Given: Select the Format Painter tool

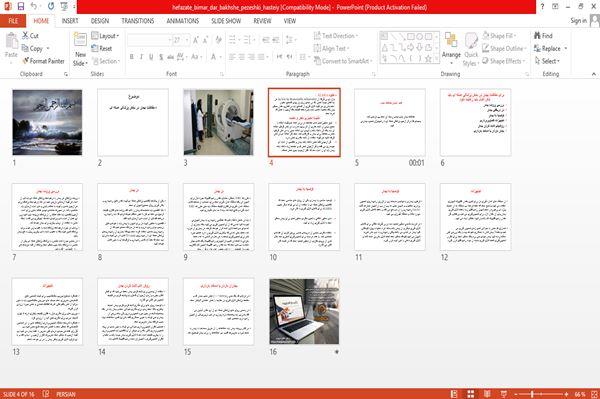Looking at the screenshot, I should click(43, 61).
